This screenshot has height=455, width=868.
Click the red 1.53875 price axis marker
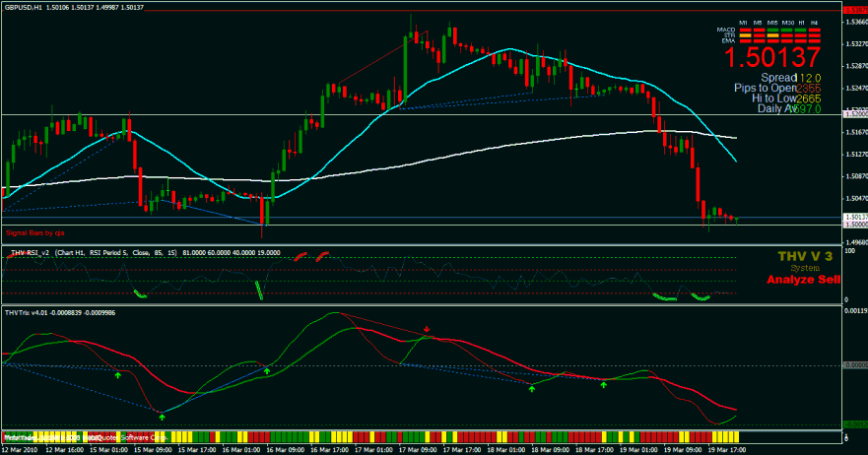[x=854, y=10]
